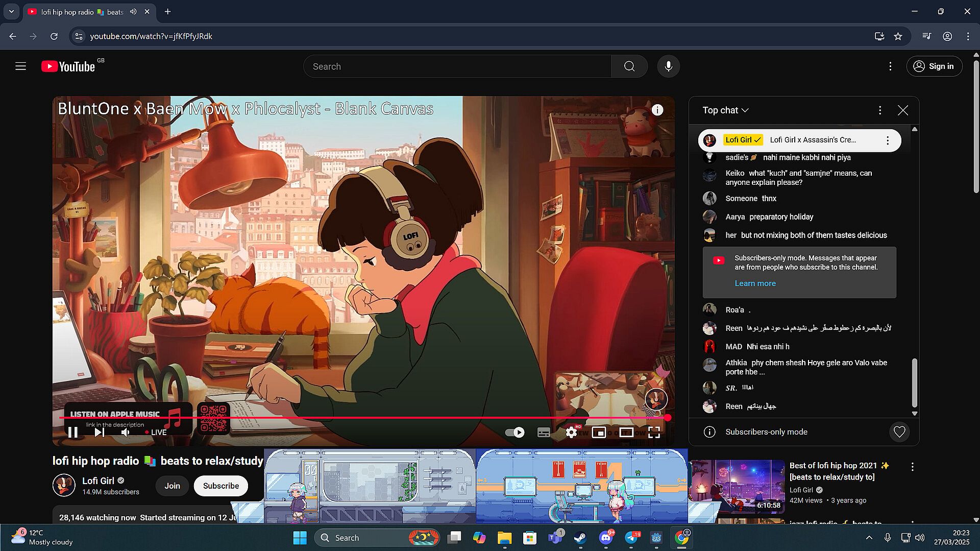Enable theater mode
The height and width of the screenshot is (551, 980).
pyautogui.click(x=626, y=433)
